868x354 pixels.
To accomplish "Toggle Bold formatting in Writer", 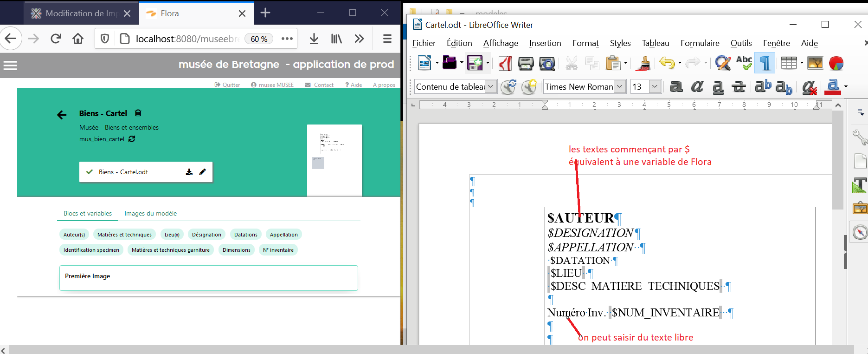I will [x=676, y=86].
